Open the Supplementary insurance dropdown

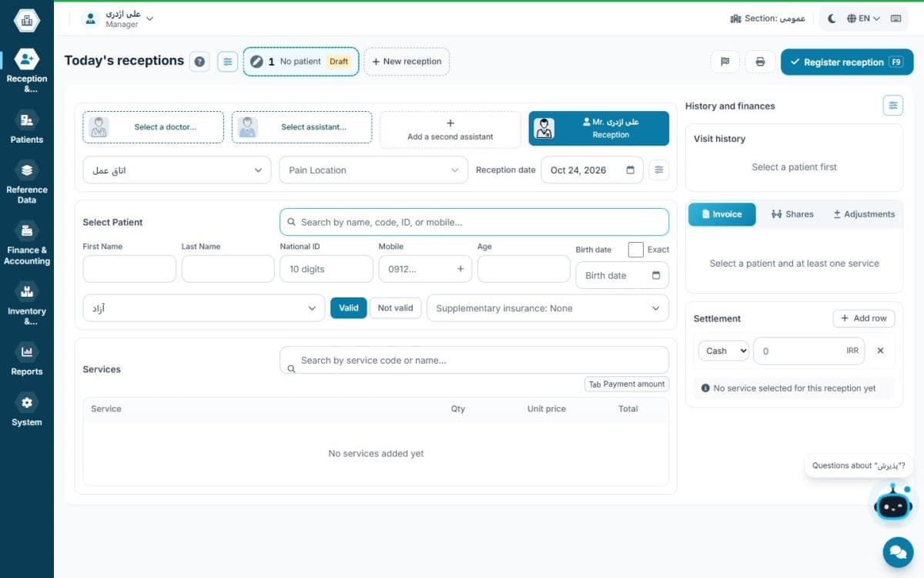(548, 308)
